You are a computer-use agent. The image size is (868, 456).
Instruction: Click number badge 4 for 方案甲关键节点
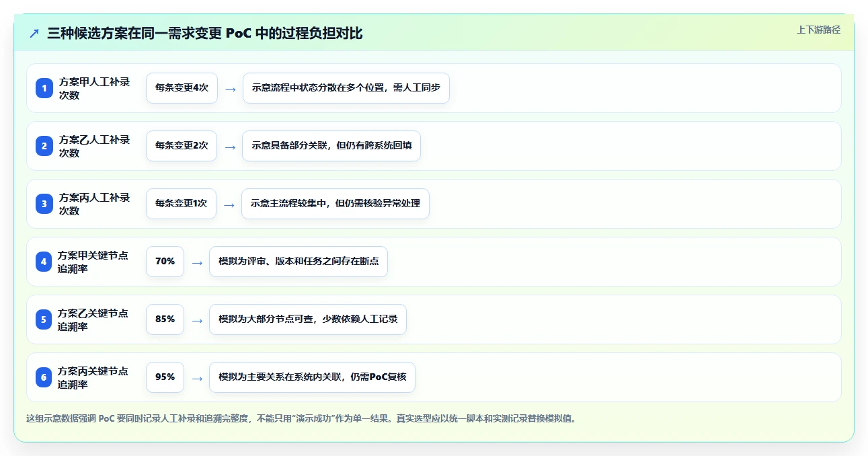[x=44, y=262]
